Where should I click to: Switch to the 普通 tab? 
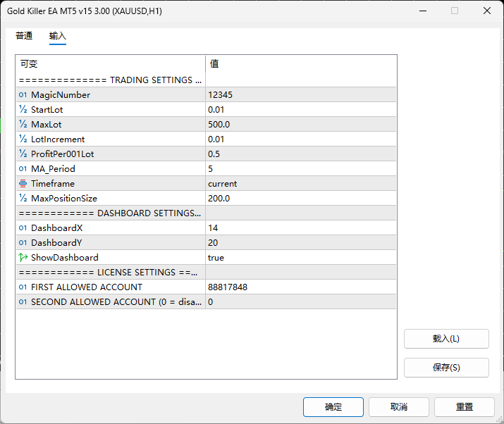pyautogui.click(x=24, y=36)
